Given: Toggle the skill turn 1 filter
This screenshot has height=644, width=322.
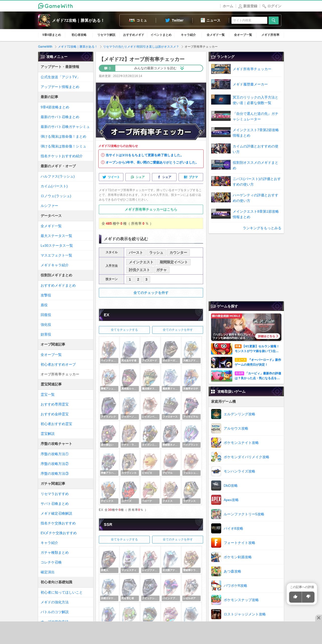Looking at the screenshot, I should pos(130,279).
